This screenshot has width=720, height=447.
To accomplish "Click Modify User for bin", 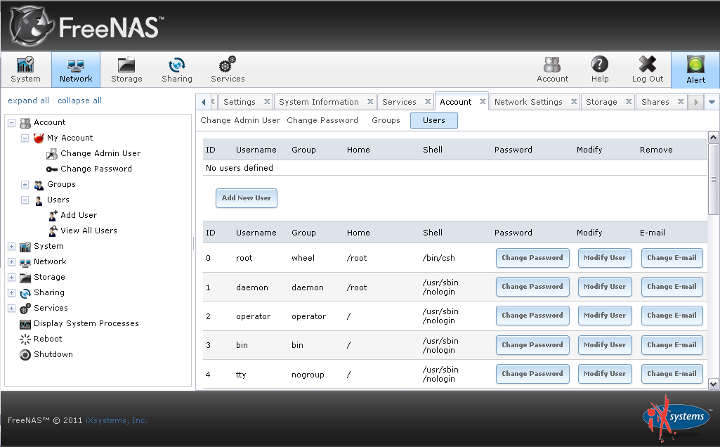I will point(605,345).
